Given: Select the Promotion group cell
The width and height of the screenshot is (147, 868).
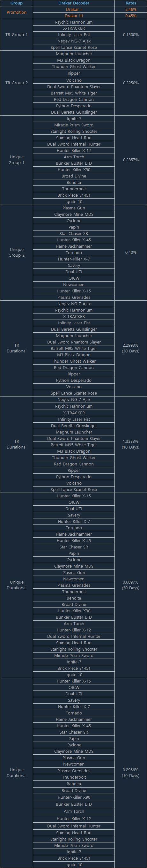Looking at the screenshot, I should coord(17,12).
